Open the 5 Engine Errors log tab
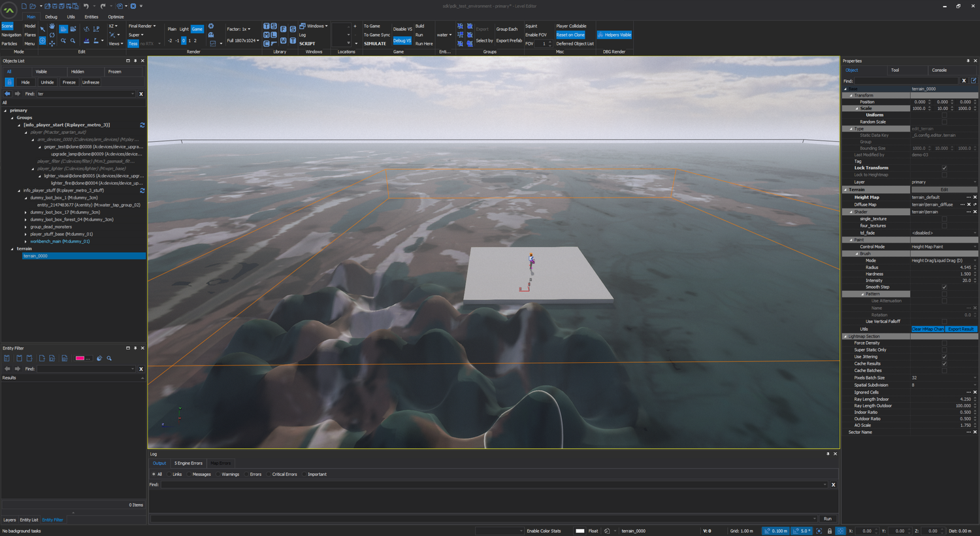The width and height of the screenshot is (980, 536). (188, 463)
